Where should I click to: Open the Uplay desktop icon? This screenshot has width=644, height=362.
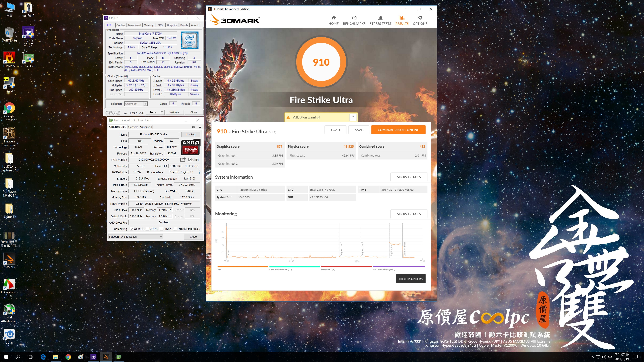coord(9,336)
